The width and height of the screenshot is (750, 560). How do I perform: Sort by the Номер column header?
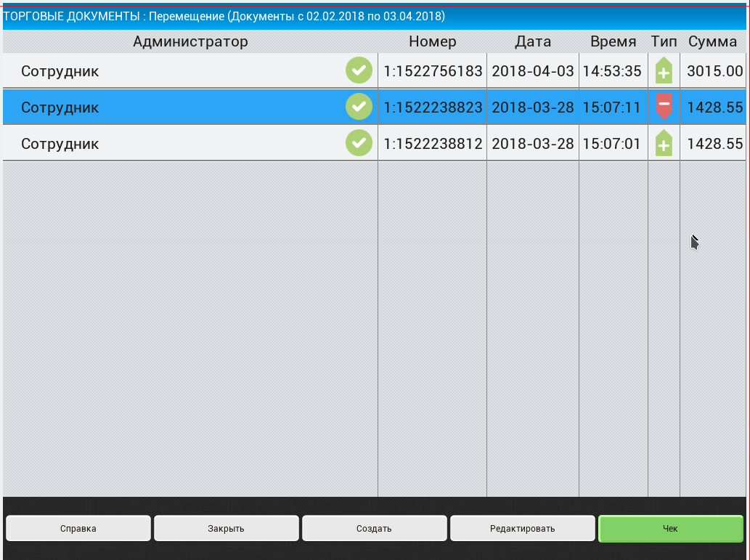[433, 41]
